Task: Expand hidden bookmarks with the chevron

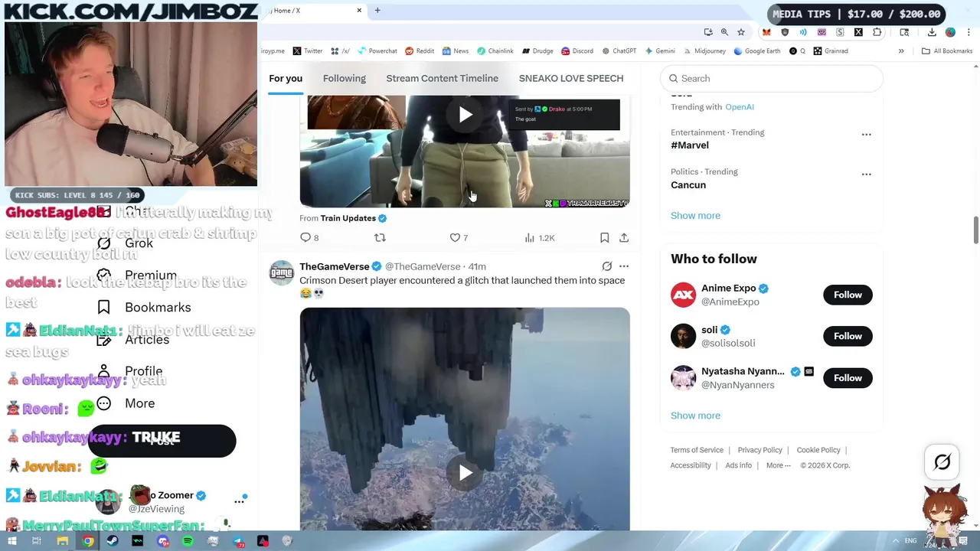Action: 901,51
